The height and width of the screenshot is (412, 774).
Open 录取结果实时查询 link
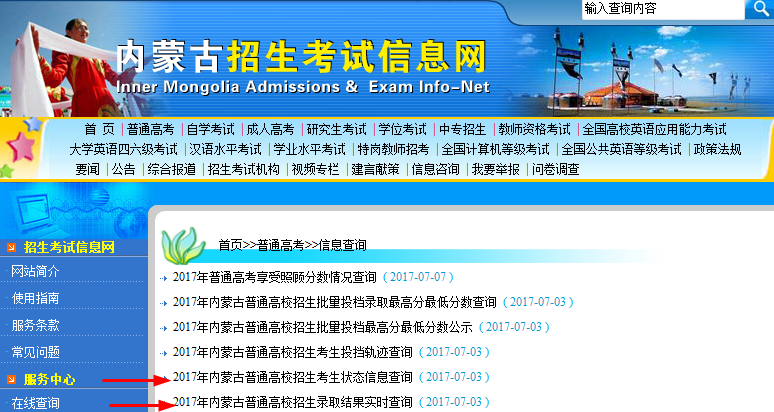click(x=292, y=402)
